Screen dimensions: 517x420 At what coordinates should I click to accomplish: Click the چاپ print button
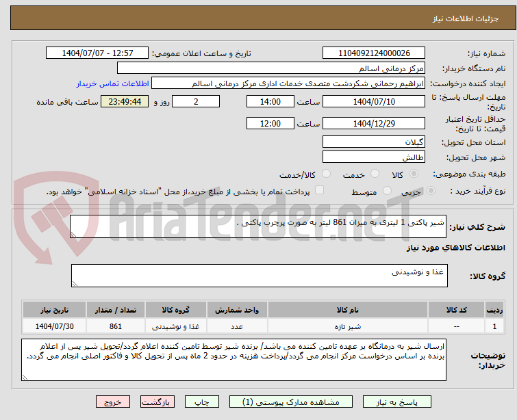click(x=202, y=402)
